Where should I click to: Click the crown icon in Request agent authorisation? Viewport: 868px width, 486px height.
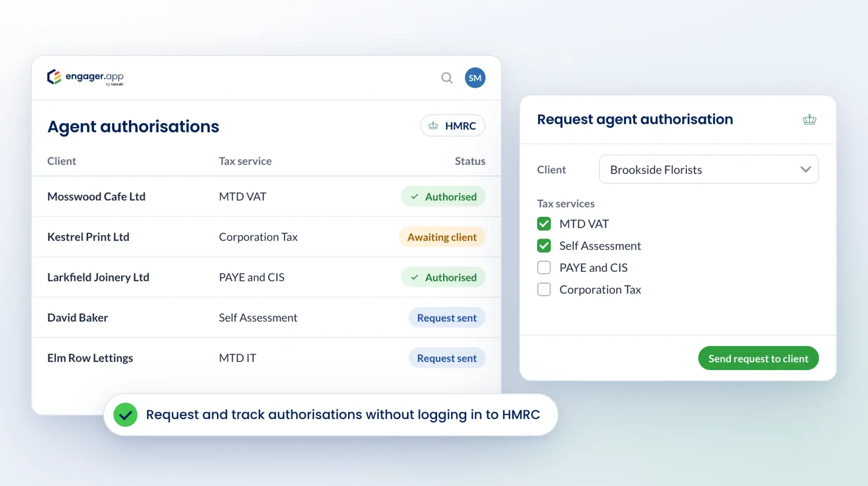809,120
